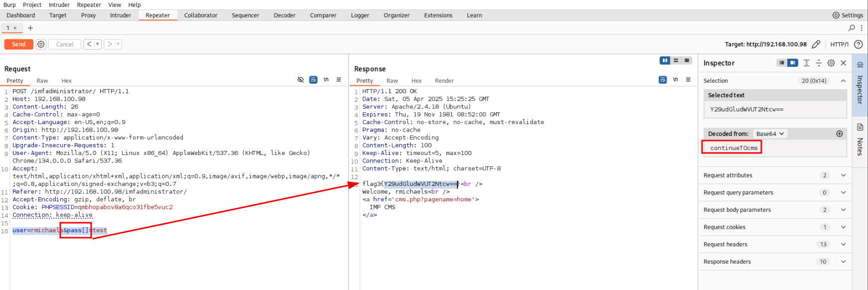The width and height of the screenshot is (868, 290).
Task: Toggle hiding non-printable characters in Request
Action: click(x=300, y=80)
